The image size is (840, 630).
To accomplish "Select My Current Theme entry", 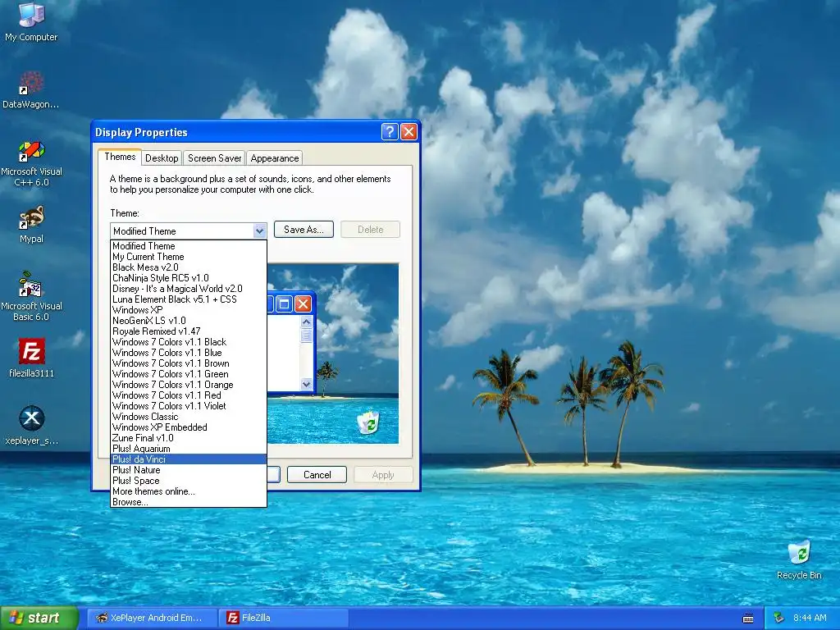I will point(189,257).
